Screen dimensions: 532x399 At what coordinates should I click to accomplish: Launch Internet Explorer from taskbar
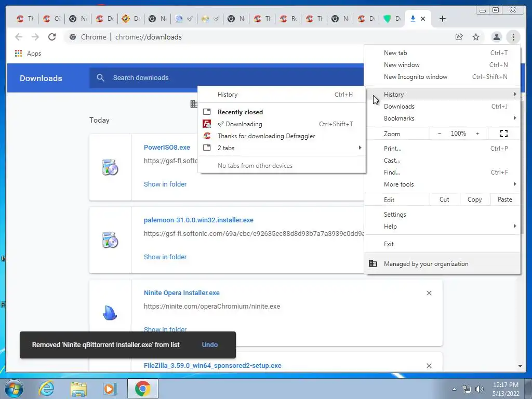[x=46, y=389]
